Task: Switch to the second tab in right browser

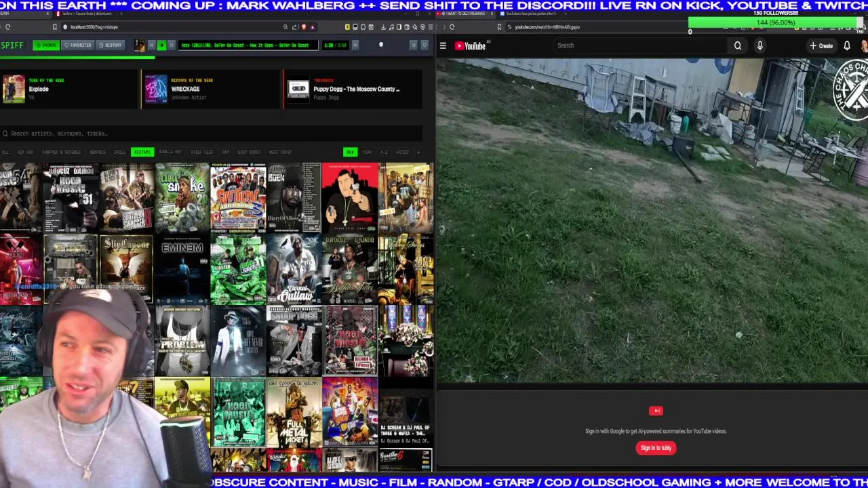Action: pos(528,14)
